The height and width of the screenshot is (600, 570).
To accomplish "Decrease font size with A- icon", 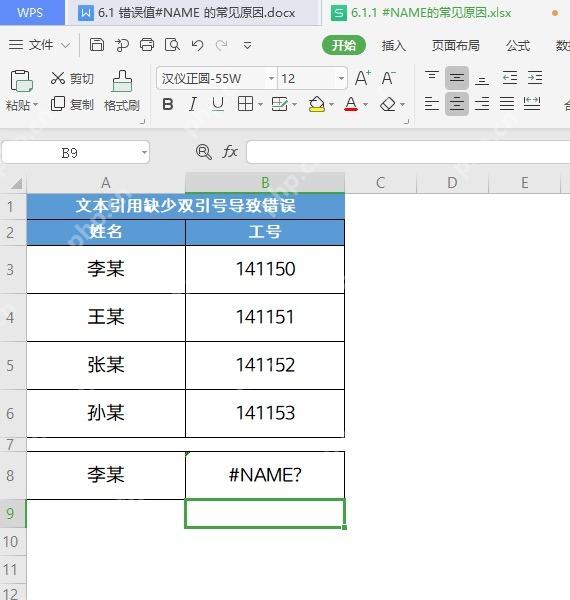I will coord(388,78).
